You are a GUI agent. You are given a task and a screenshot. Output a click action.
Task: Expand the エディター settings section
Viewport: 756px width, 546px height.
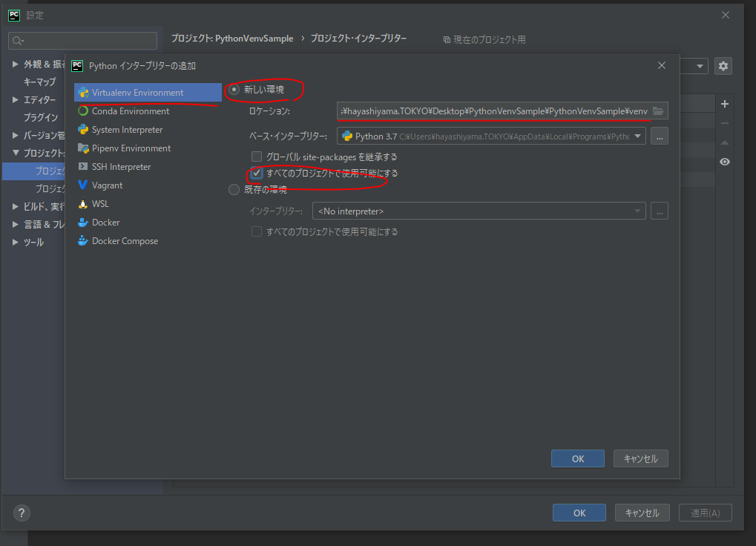[x=16, y=99]
